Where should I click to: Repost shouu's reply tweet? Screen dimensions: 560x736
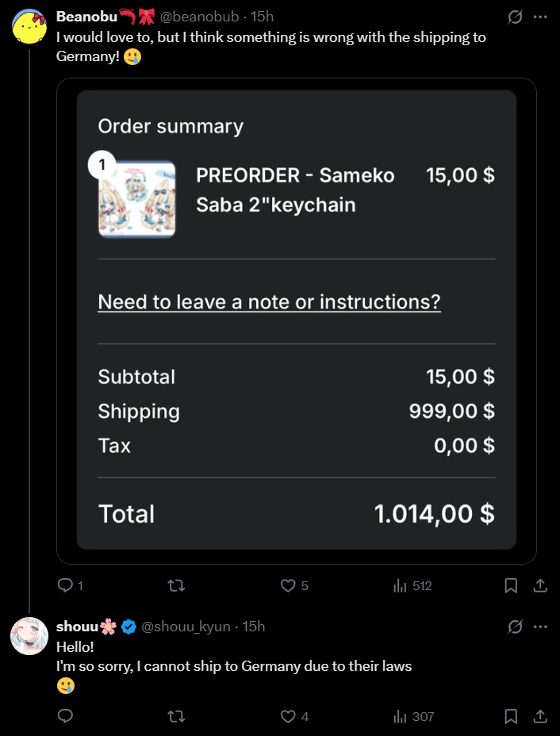coord(178,716)
